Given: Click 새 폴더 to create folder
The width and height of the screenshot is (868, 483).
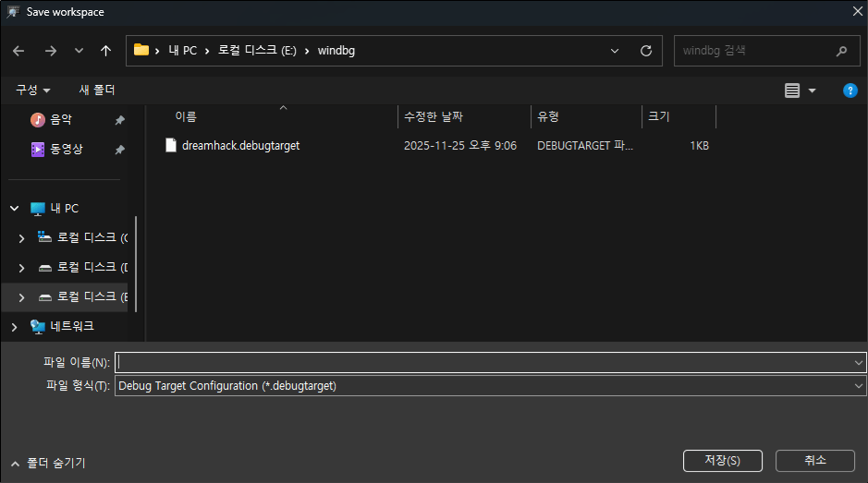Looking at the screenshot, I should (x=97, y=91).
